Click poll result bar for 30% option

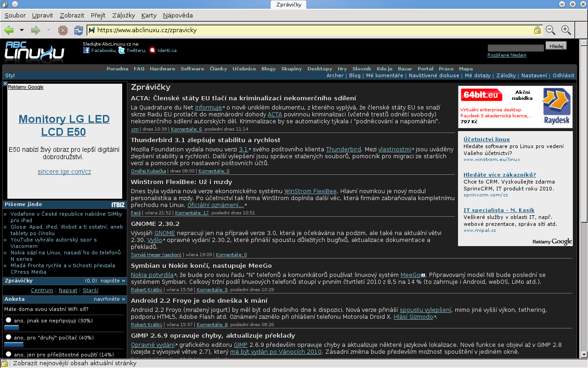click(x=11, y=328)
